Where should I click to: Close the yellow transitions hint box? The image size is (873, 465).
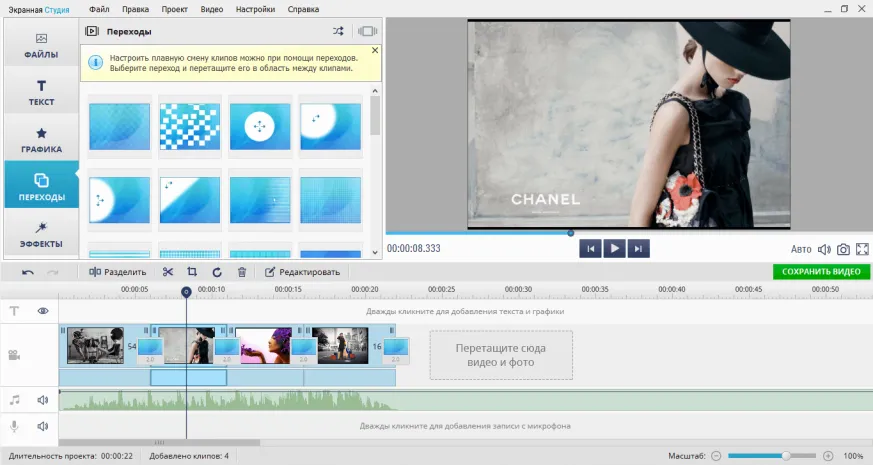[375, 51]
